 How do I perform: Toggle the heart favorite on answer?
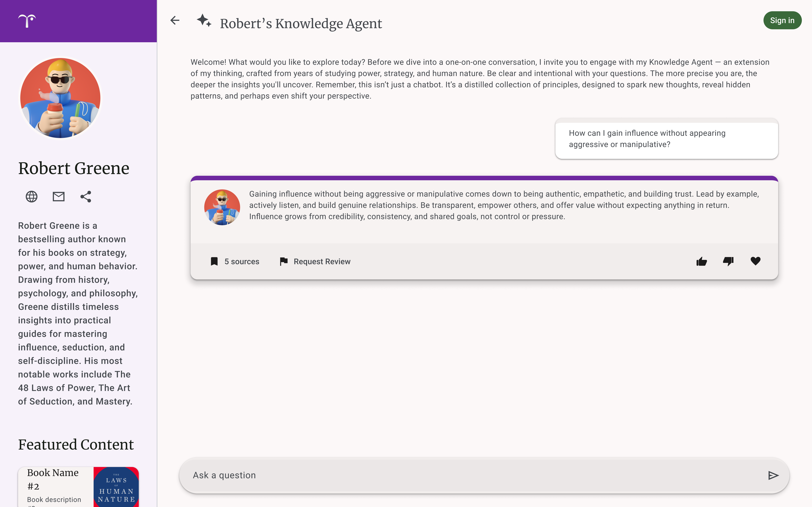[755, 261]
